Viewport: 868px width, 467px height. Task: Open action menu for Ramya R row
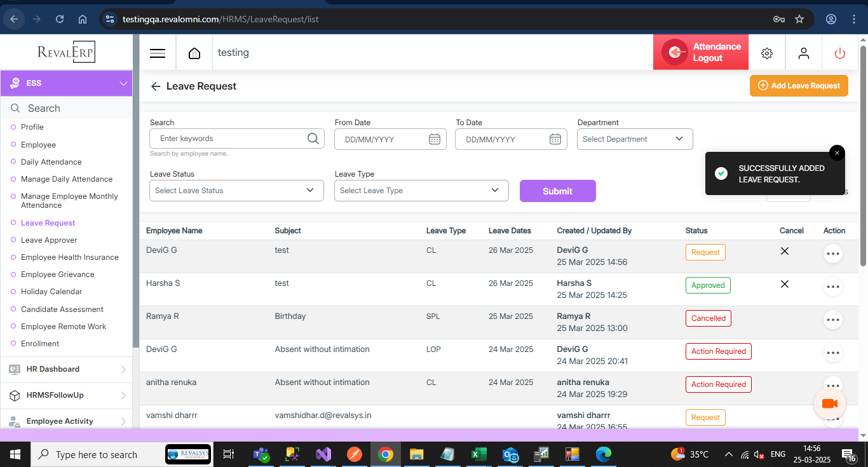click(x=832, y=319)
